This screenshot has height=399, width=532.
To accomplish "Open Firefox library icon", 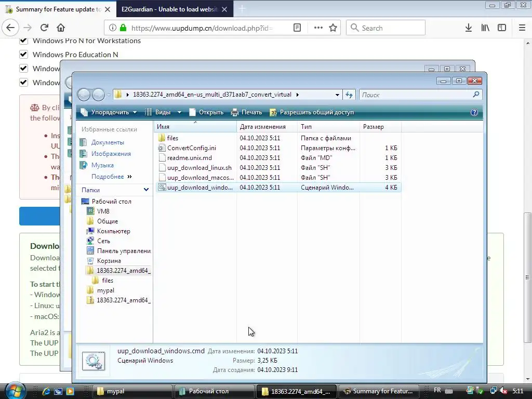I will (485, 28).
